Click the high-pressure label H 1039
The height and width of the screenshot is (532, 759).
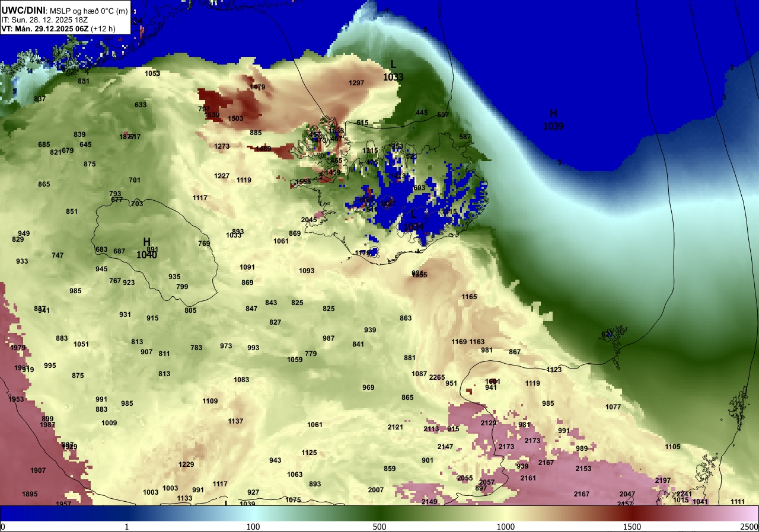point(553,120)
